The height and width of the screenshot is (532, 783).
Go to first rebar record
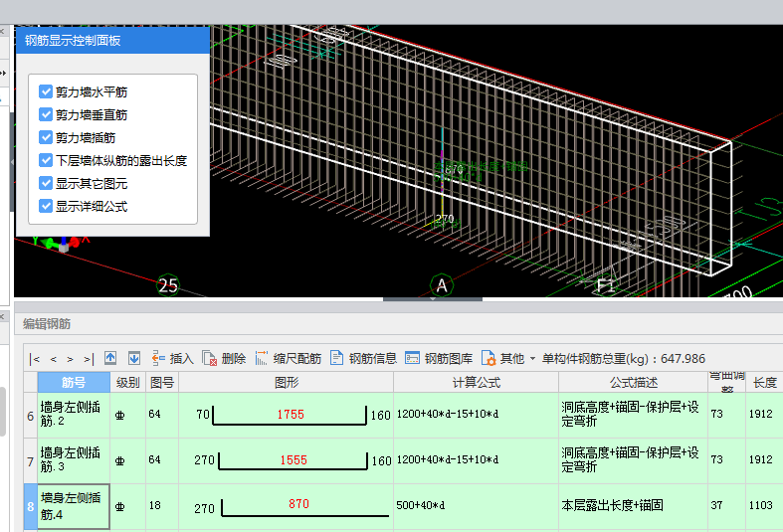(x=35, y=359)
